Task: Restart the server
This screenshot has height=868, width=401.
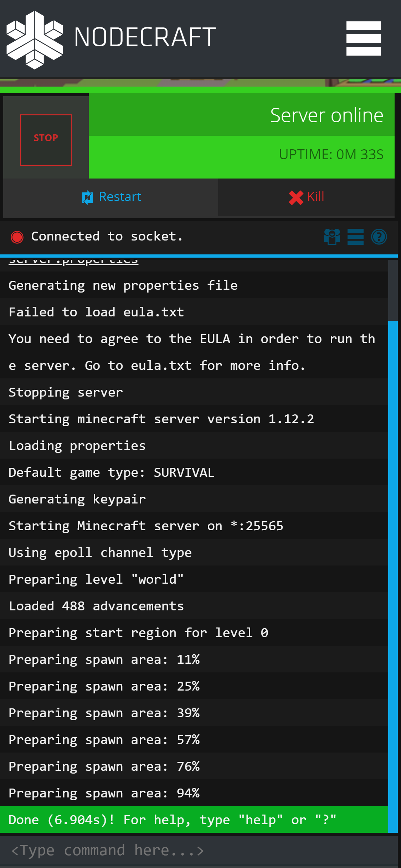Action: coord(111,197)
